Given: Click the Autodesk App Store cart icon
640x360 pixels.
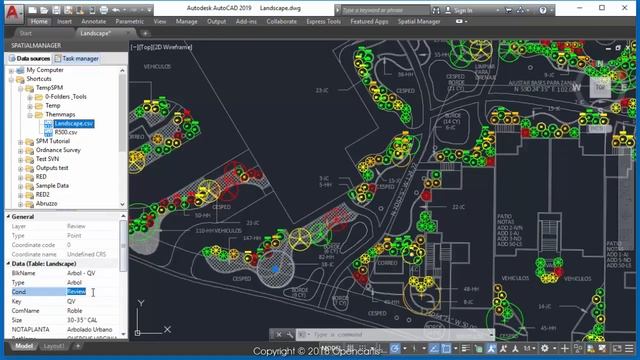Looking at the screenshot, I should pyautogui.click(x=508, y=10).
